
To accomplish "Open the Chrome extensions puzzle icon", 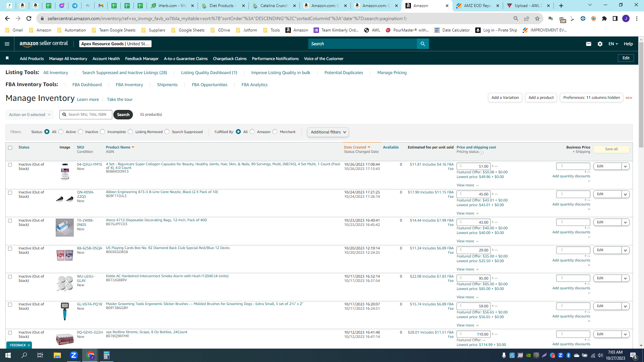I will 604,18.
